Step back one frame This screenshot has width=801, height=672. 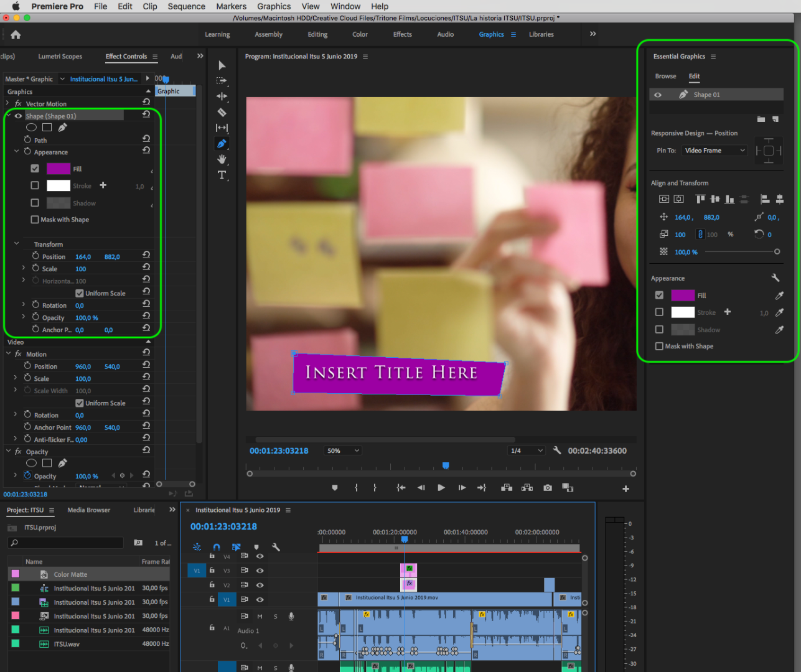click(421, 488)
